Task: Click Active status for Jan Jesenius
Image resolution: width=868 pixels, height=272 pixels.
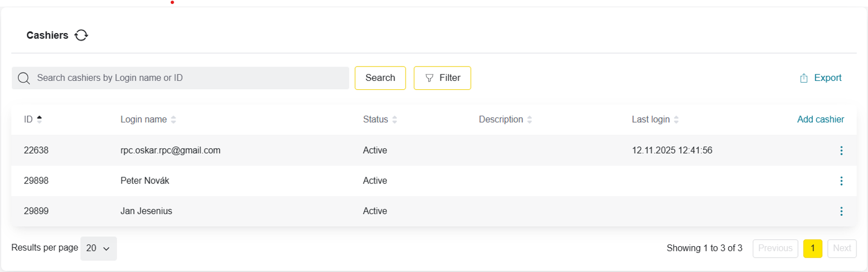Action: pyautogui.click(x=375, y=211)
